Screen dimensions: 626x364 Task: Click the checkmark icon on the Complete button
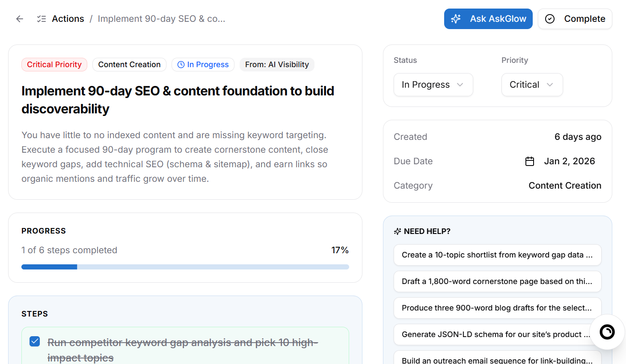point(550,18)
